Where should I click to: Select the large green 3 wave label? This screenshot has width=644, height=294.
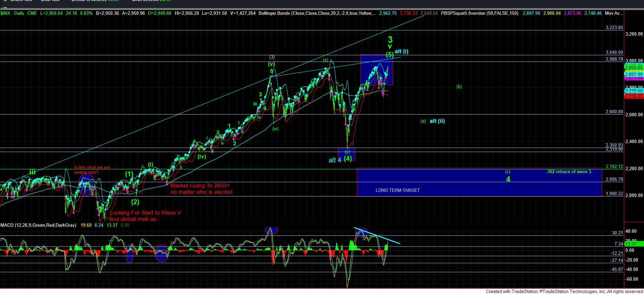[x=390, y=40]
